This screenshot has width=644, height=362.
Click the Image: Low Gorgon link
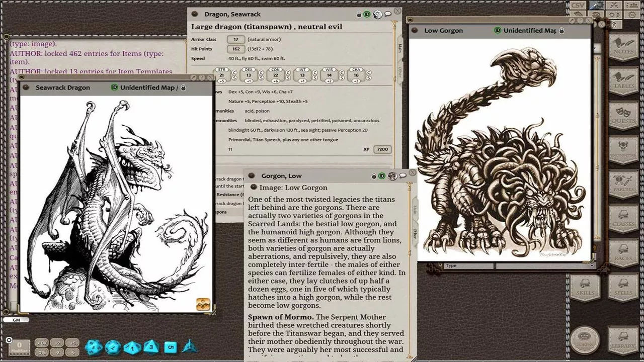tap(293, 188)
